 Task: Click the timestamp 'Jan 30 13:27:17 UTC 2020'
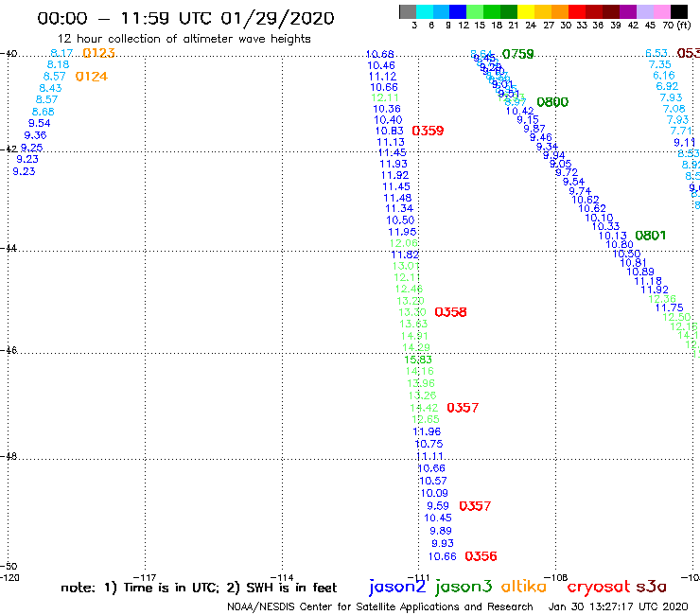pos(618,606)
